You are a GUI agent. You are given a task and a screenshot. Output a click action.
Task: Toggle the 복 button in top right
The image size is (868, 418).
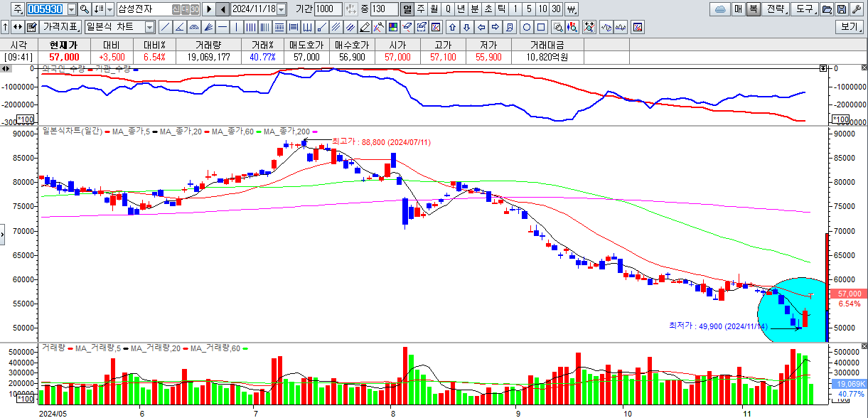click(753, 9)
